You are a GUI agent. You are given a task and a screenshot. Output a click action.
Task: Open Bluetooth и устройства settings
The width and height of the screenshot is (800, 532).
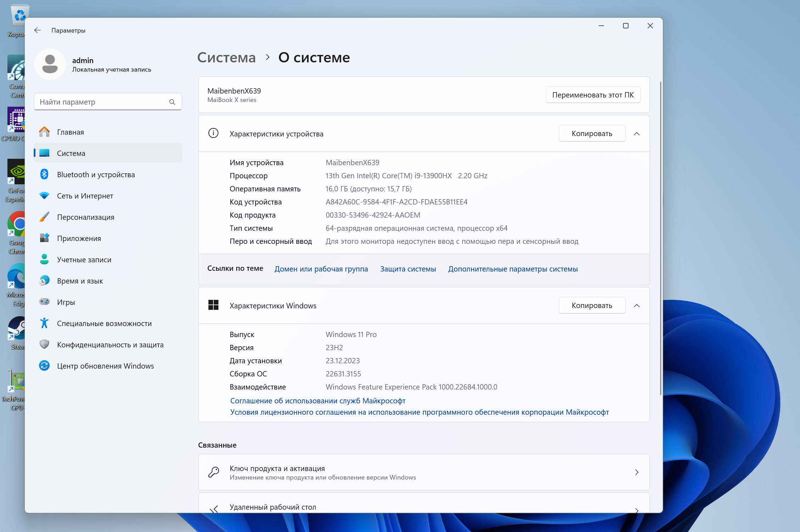(x=108, y=174)
